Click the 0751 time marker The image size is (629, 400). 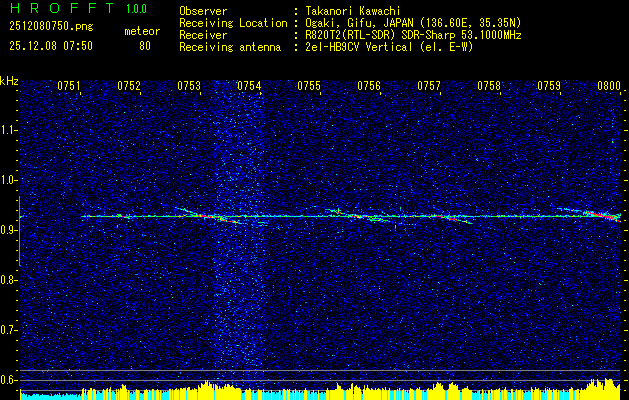point(69,85)
